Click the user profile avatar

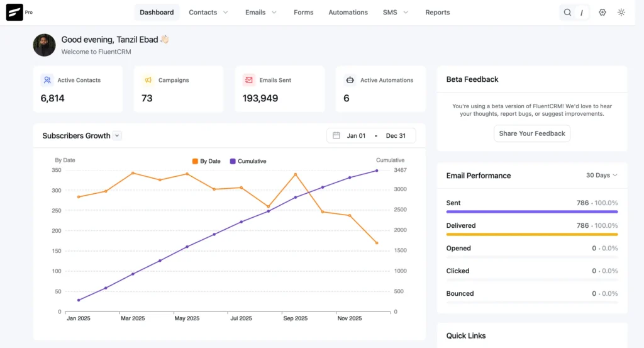tap(45, 45)
